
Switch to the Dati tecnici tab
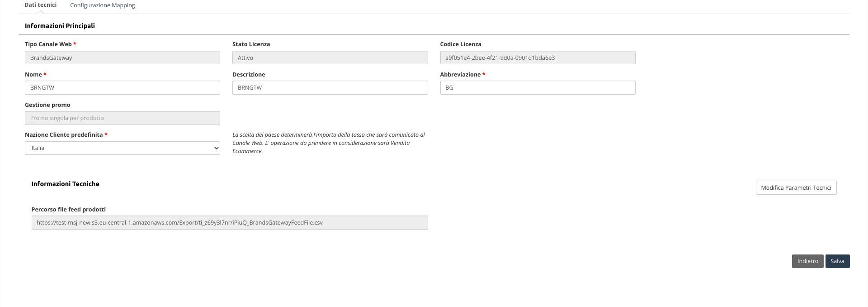[x=40, y=5]
